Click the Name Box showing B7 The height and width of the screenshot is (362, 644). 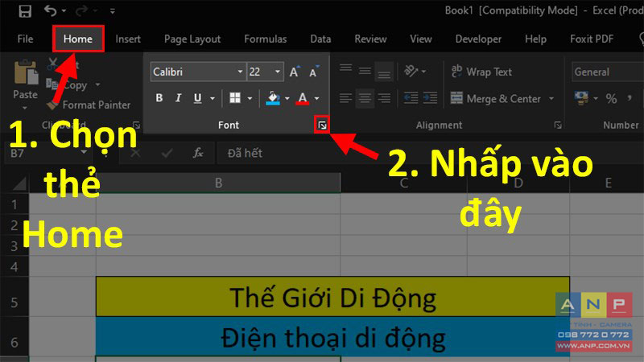point(48,154)
